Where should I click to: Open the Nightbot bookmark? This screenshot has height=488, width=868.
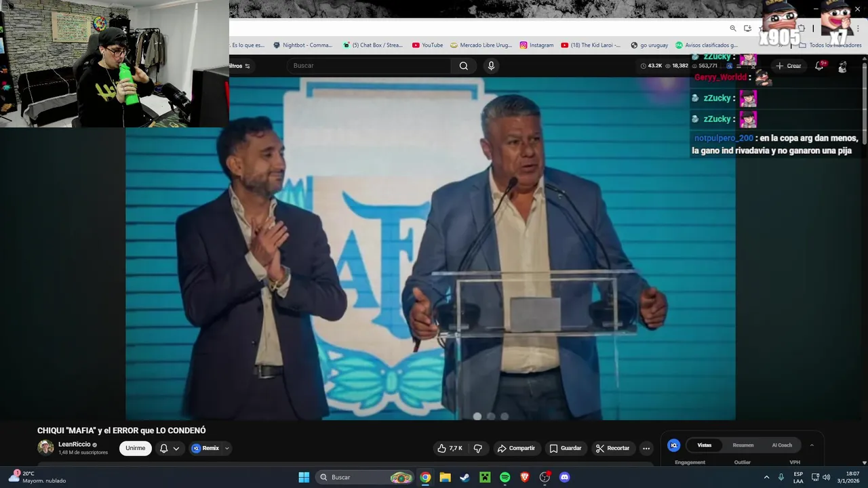(x=302, y=45)
